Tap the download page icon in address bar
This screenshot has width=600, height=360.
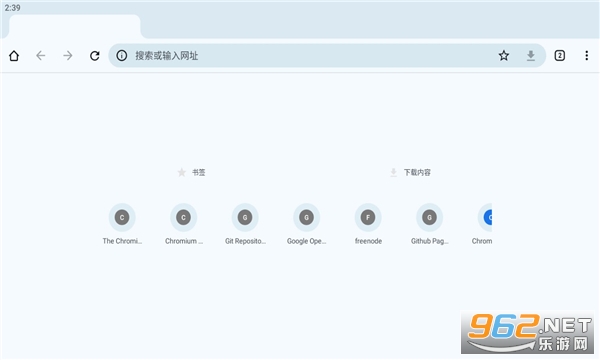point(530,56)
